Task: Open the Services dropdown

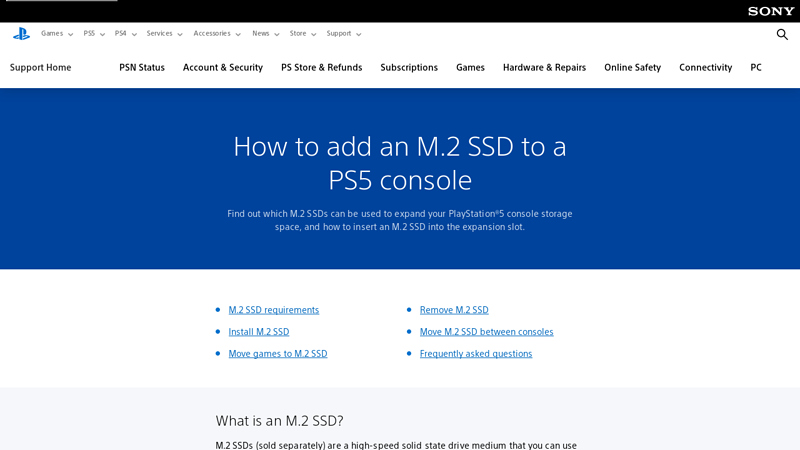Action: coord(164,34)
